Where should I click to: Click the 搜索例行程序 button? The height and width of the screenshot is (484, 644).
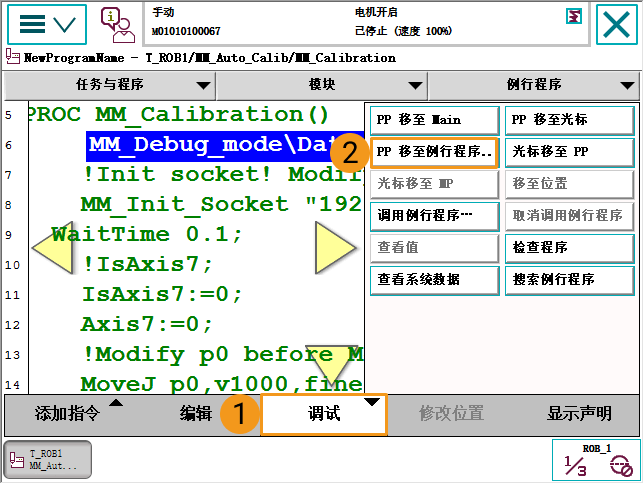pyautogui.click(x=570, y=281)
